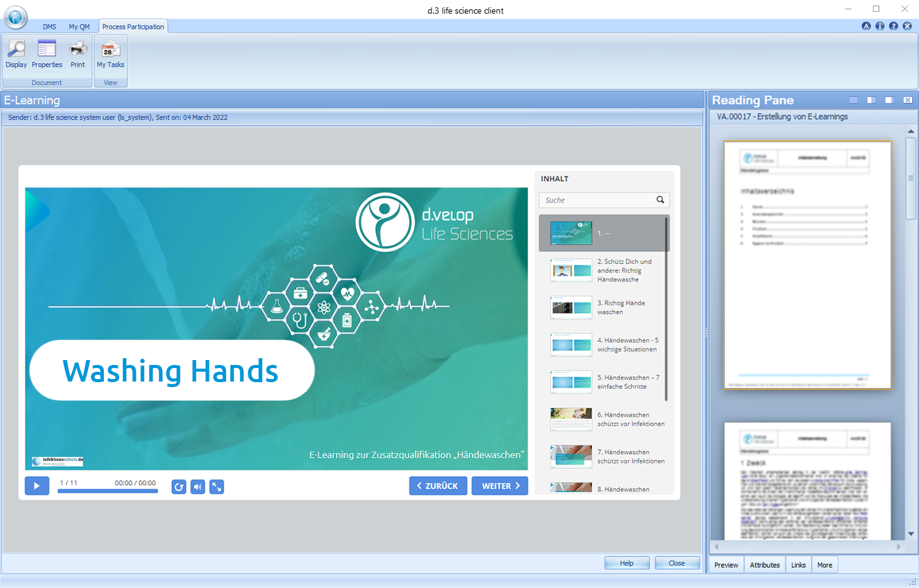Open the DMS ribbon tab
919x588 pixels.
(50, 27)
